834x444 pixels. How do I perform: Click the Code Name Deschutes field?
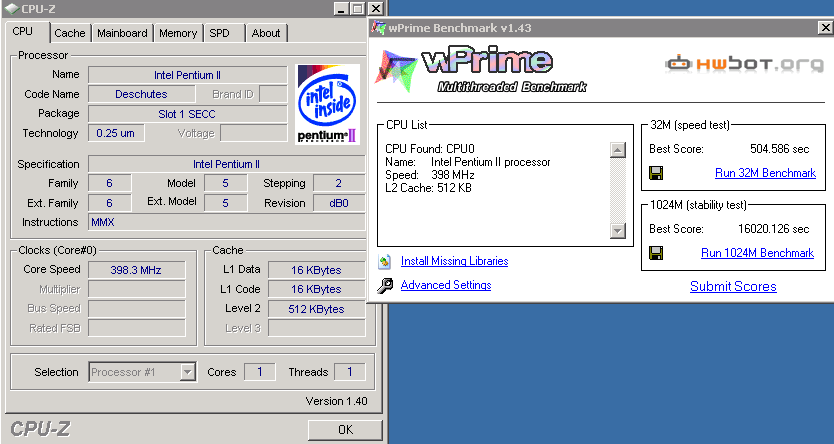click(141, 94)
